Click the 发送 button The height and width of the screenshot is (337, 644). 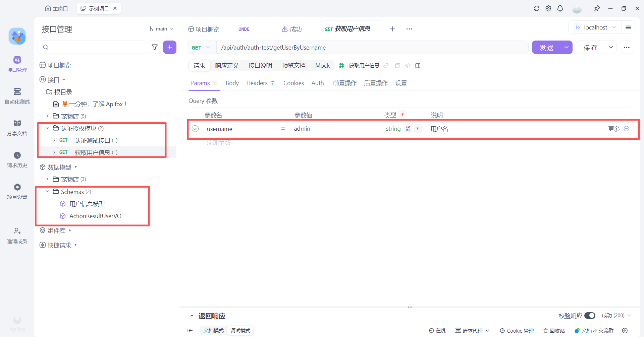pyautogui.click(x=547, y=47)
